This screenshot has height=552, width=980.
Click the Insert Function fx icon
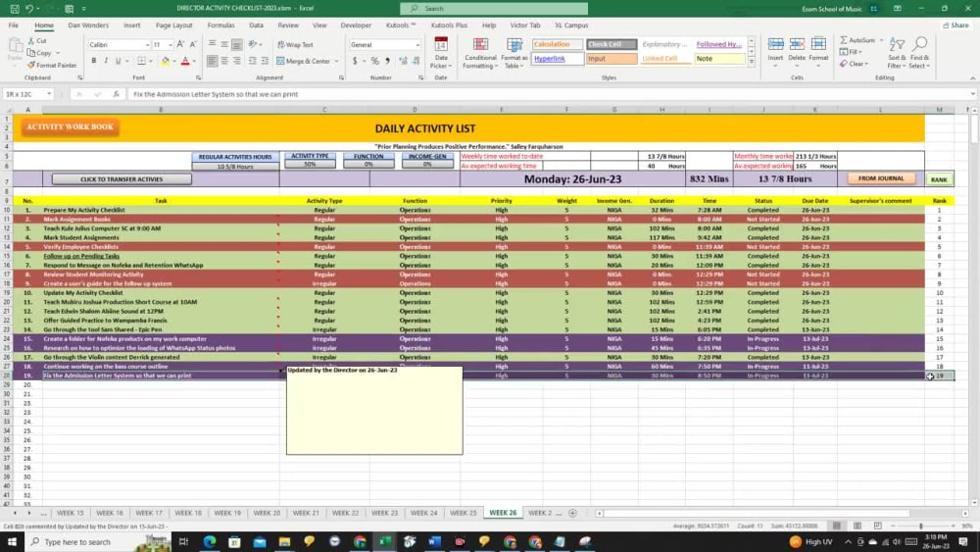[117, 94]
